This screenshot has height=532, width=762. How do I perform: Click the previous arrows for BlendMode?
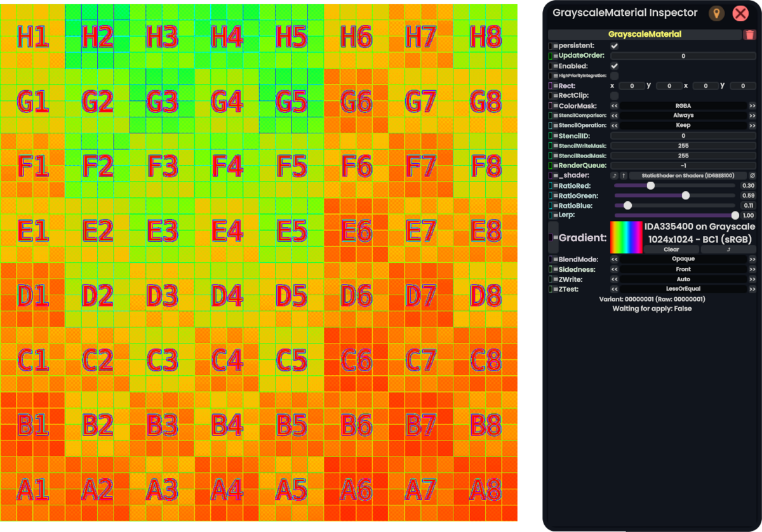click(615, 259)
